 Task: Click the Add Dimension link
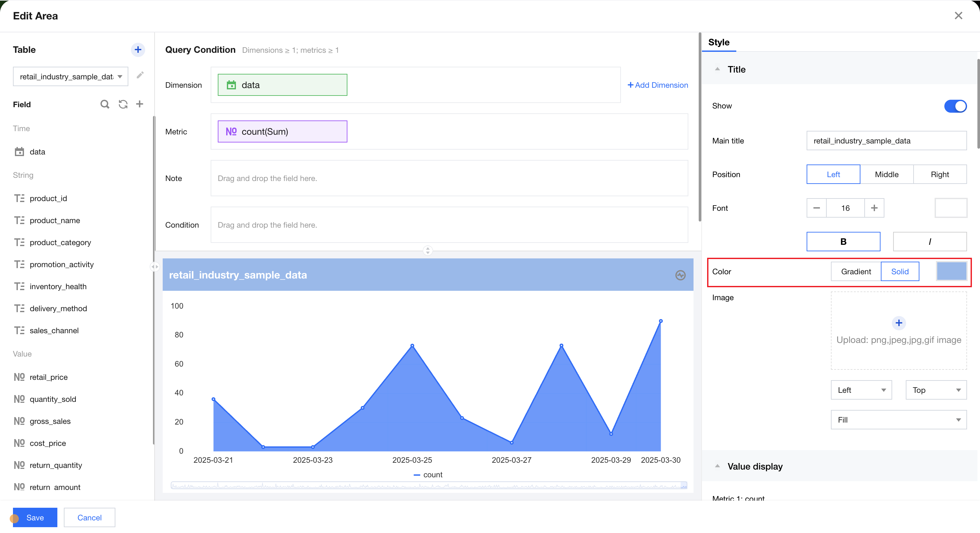point(658,85)
